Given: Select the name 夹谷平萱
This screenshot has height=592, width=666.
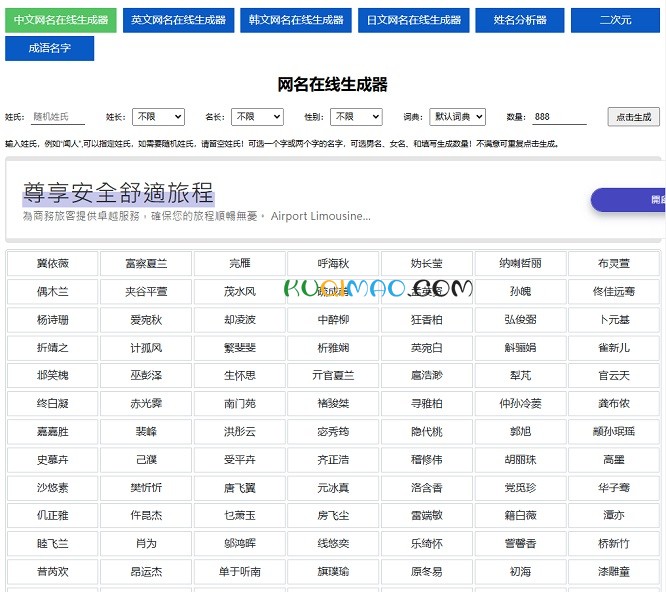Looking at the screenshot, I should pyautogui.click(x=146, y=292).
